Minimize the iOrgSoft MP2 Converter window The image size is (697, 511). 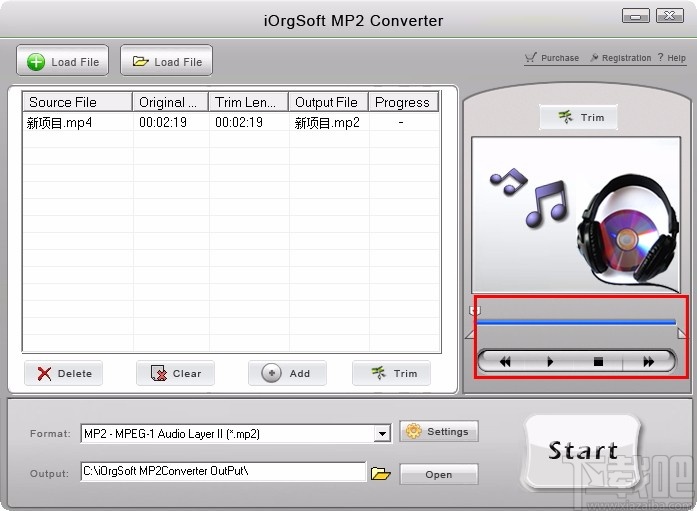[635, 16]
